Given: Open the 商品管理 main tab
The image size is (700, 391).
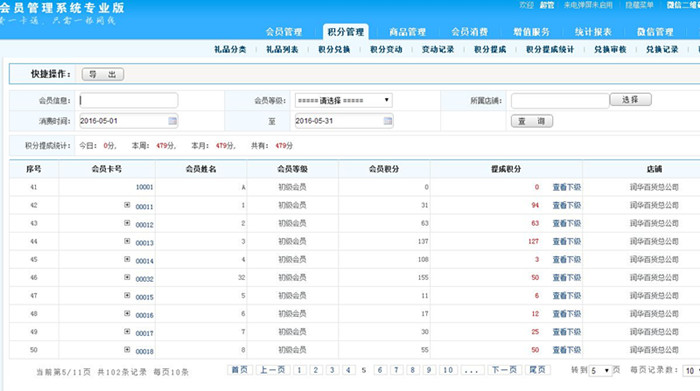Looking at the screenshot, I should [407, 32].
